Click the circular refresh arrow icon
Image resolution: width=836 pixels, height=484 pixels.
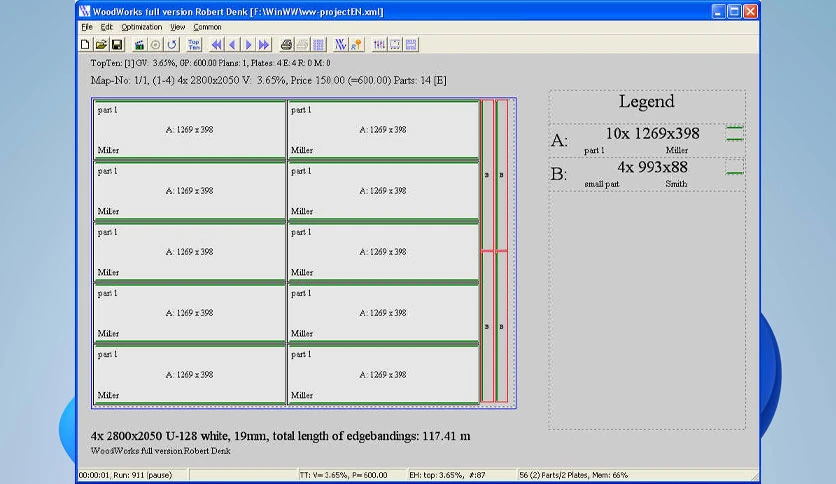pos(172,45)
